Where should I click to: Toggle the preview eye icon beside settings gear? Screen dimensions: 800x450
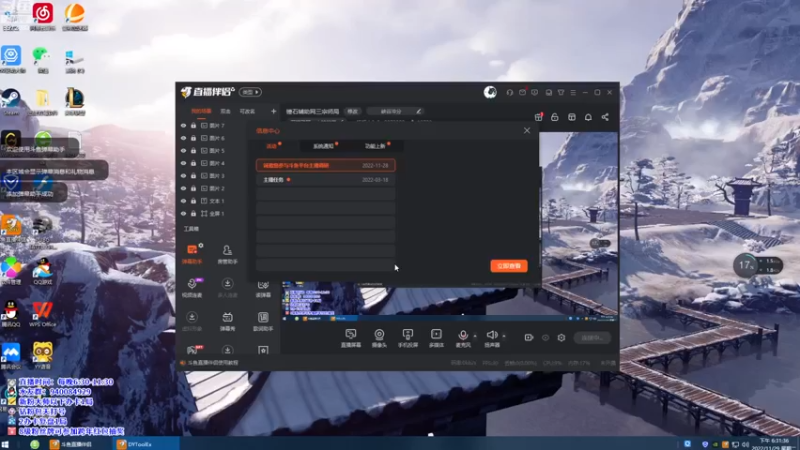(545, 337)
